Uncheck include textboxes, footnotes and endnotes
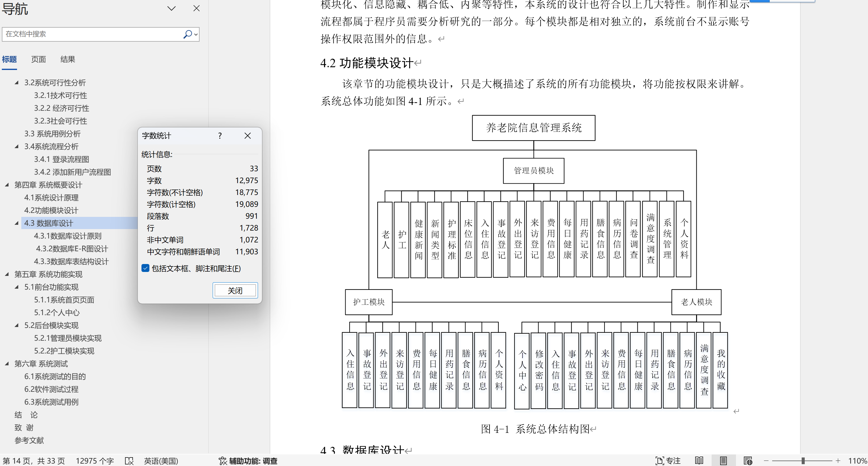This screenshot has height=466, width=868. click(145, 268)
